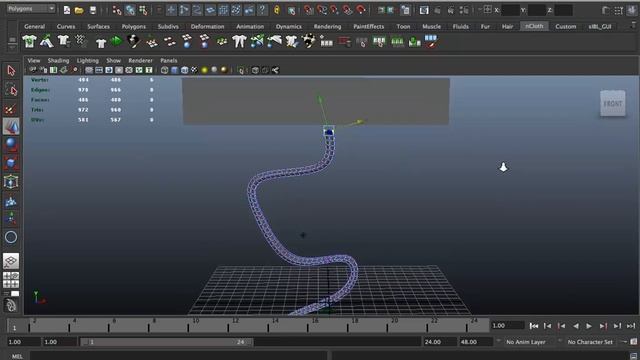This screenshot has width=640, height=360.
Task: Enable select by hierarchy mode
Action: click(x=117, y=10)
